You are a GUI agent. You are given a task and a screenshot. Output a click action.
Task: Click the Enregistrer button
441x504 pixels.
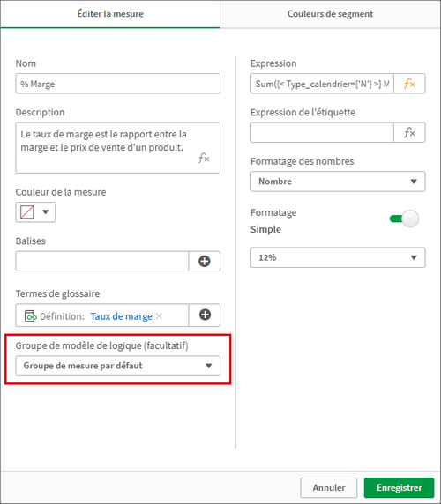[399, 487]
